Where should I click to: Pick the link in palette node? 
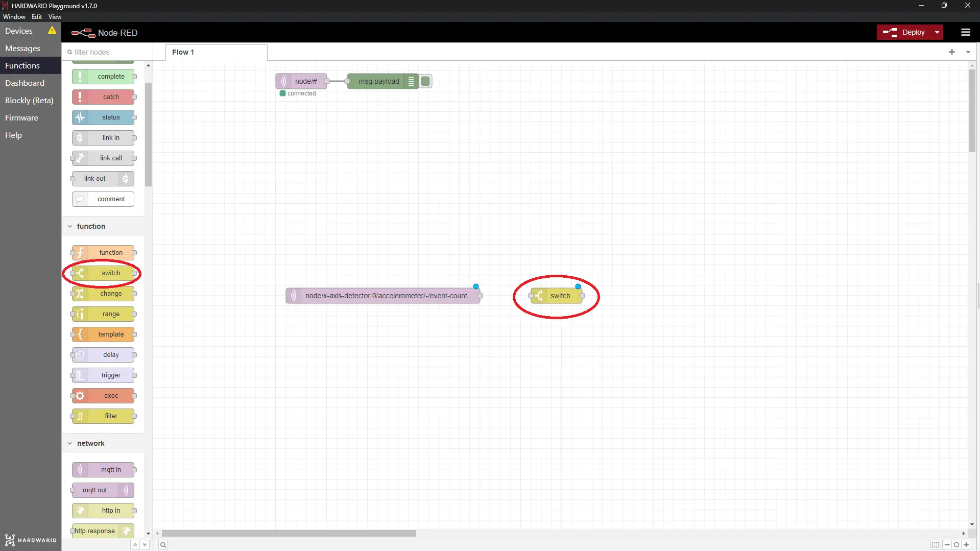coord(103,138)
